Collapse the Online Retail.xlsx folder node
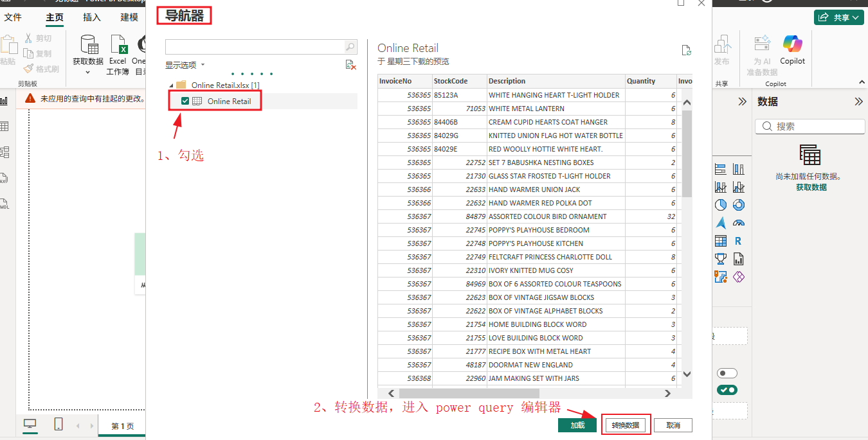Screen dimensions: 868x440 (171, 85)
